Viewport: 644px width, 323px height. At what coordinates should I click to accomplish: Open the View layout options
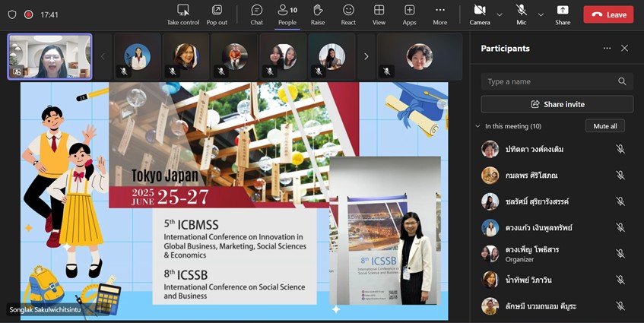pyautogui.click(x=379, y=14)
